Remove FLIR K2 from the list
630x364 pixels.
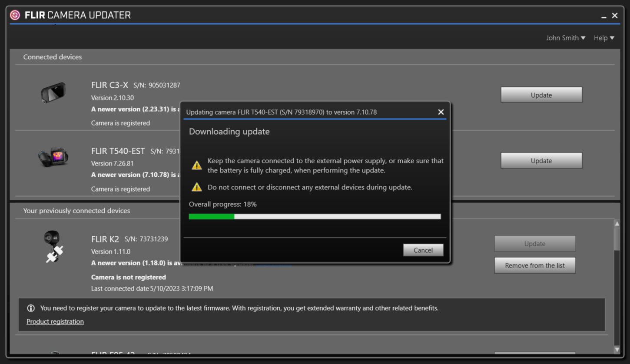(x=534, y=265)
